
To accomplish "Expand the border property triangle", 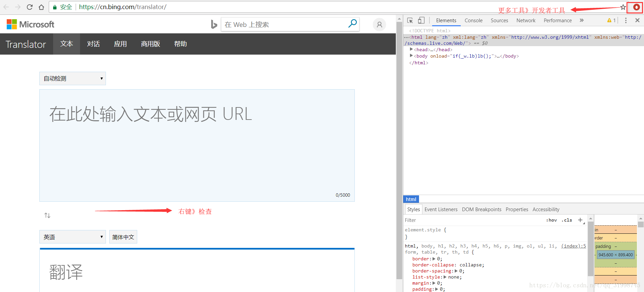I will coord(434,259).
